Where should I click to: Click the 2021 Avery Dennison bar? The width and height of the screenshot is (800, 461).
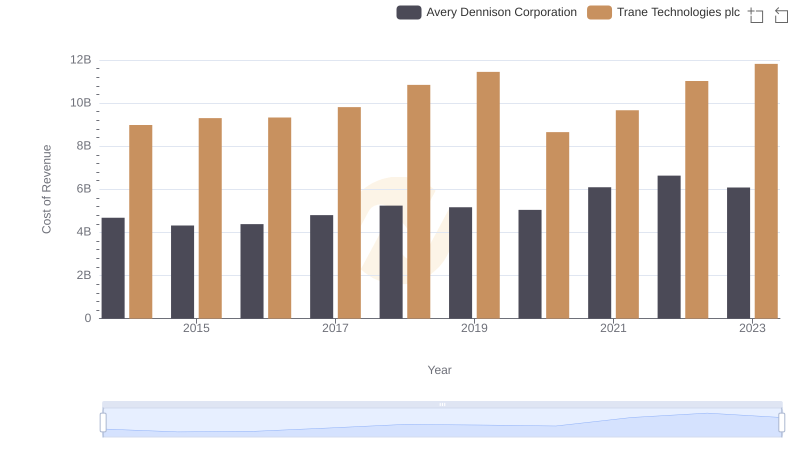599,253
